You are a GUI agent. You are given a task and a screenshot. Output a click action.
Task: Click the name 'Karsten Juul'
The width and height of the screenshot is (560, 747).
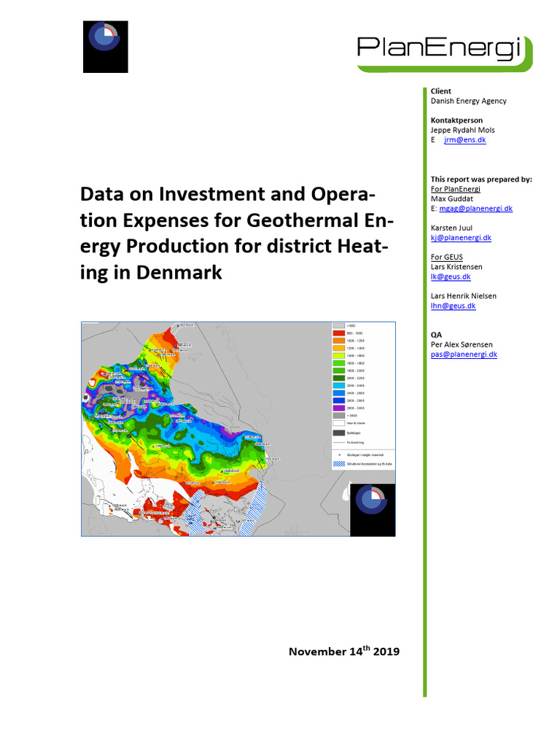[451, 228]
